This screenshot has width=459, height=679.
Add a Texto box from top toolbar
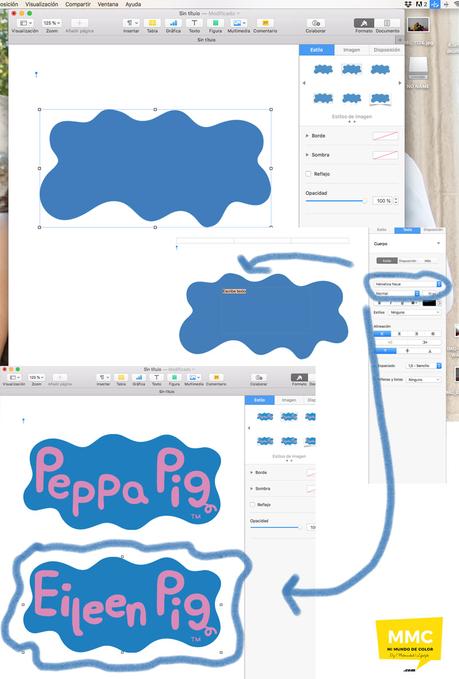(194, 23)
